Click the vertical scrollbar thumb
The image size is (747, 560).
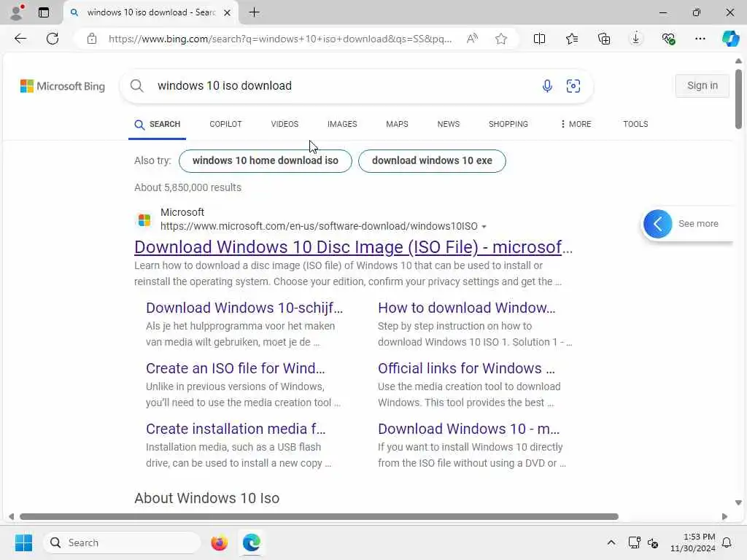tap(738, 99)
